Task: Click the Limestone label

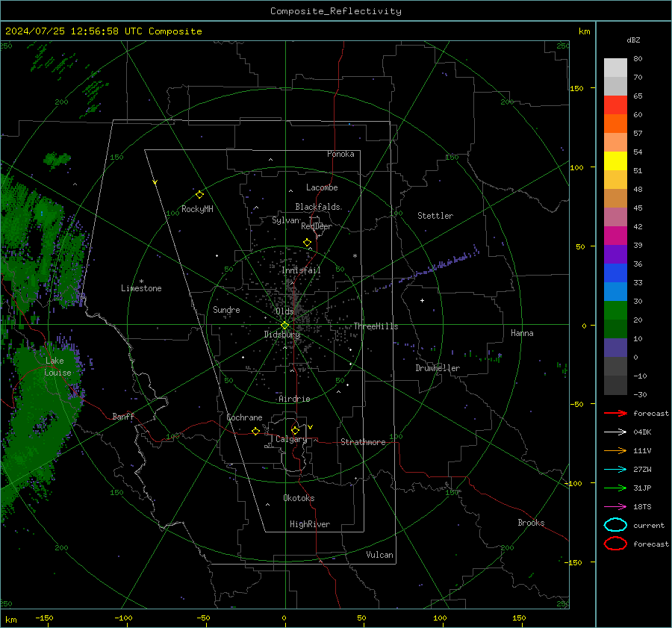Action: pos(141,288)
